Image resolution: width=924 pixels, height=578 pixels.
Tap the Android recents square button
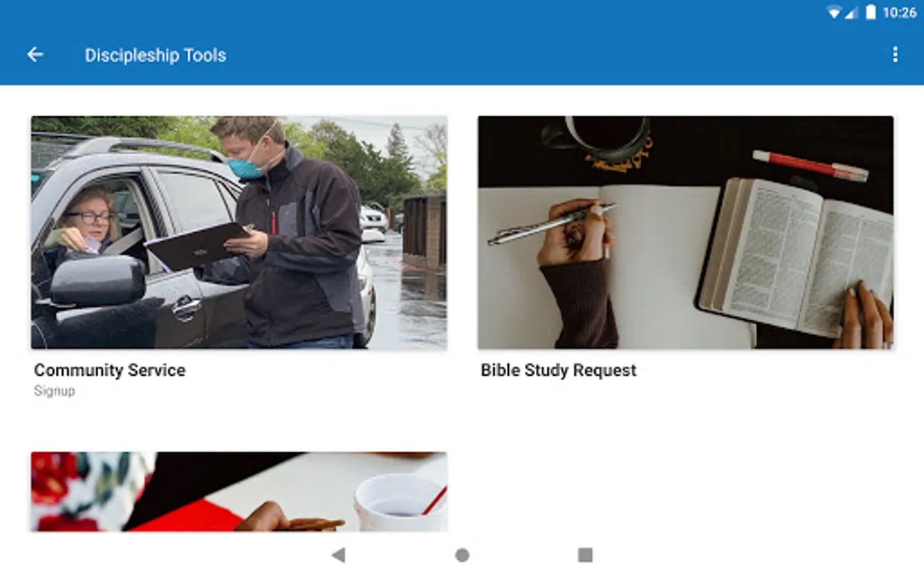click(x=585, y=555)
